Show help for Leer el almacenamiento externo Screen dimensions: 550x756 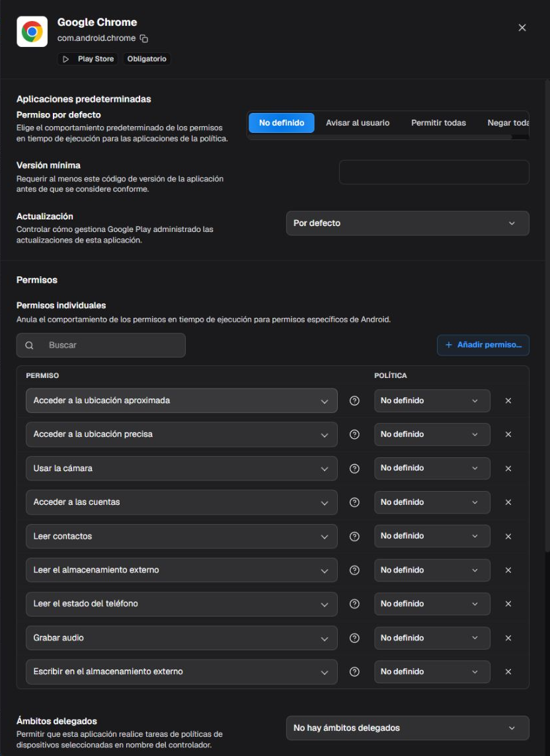click(354, 570)
